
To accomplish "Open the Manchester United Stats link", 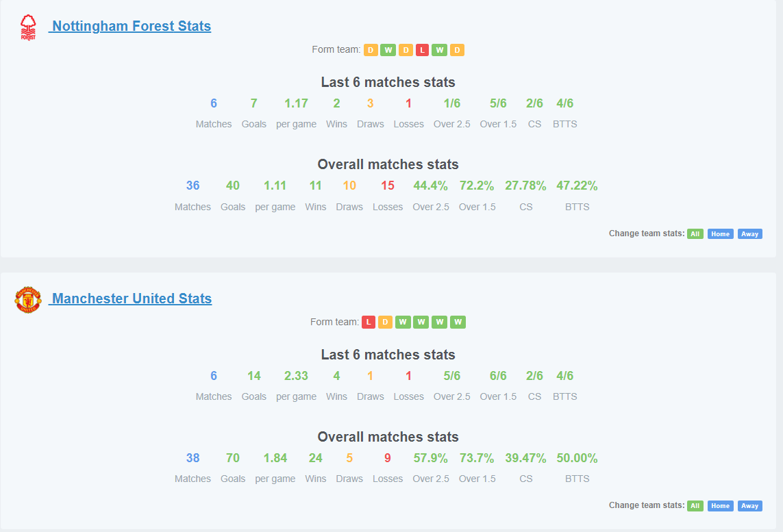I will coord(130,299).
